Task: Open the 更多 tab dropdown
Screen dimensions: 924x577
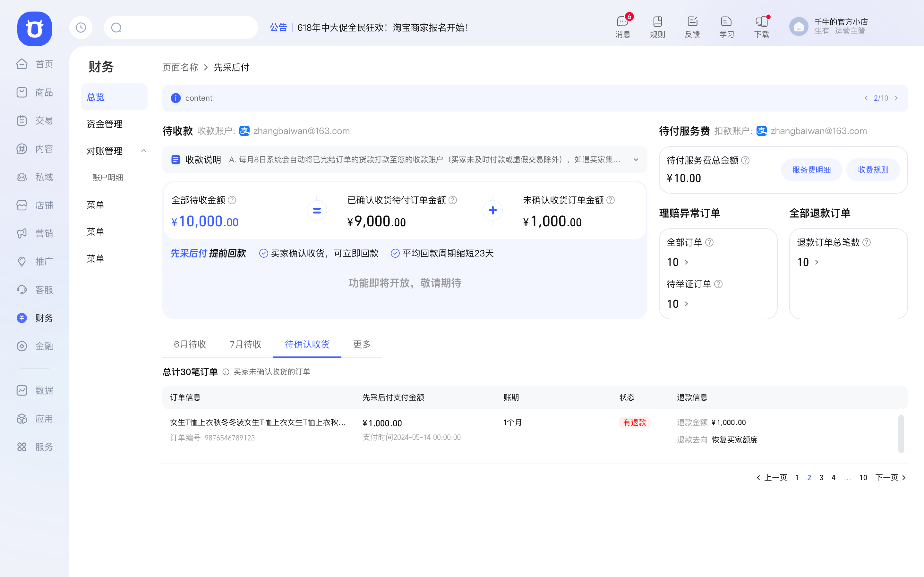Action: [362, 344]
